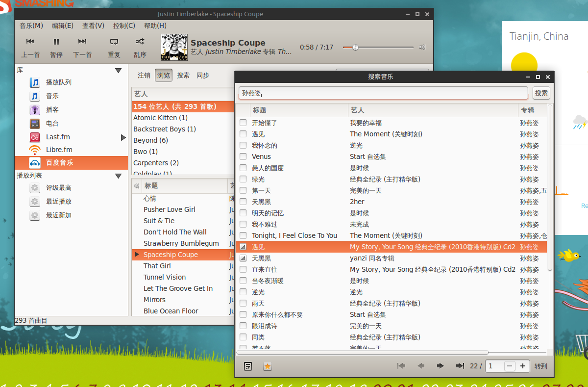Sort search results by 专辑 column header
The width and height of the screenshot is (588, 387).
532,110
